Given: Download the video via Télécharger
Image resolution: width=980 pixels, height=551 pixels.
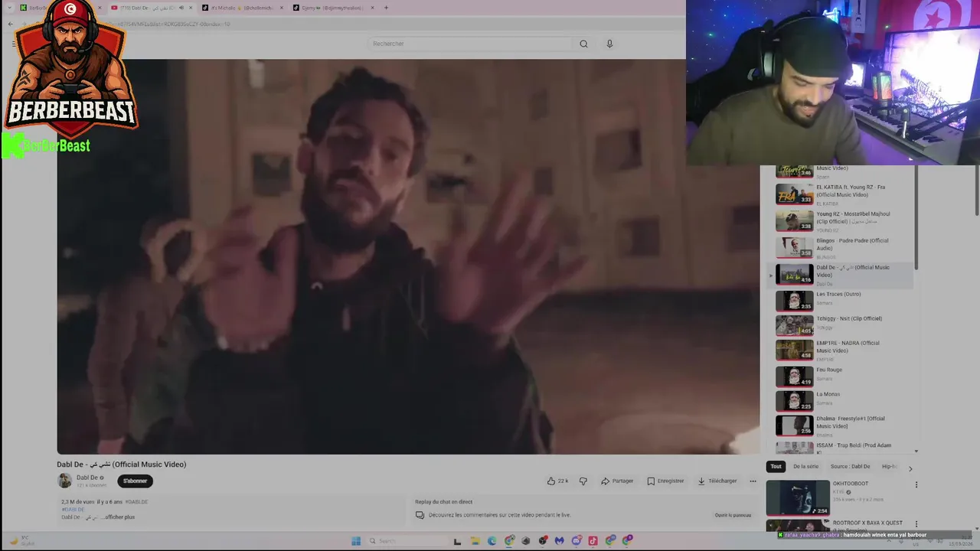Looking at the screenshot, I should (x=717, y=481).
